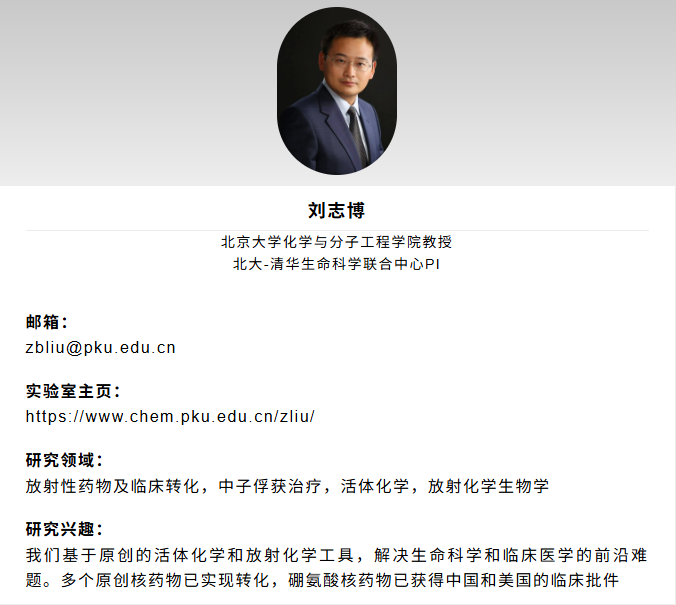Click the oval profile portrait photo

tap(337, 91)
